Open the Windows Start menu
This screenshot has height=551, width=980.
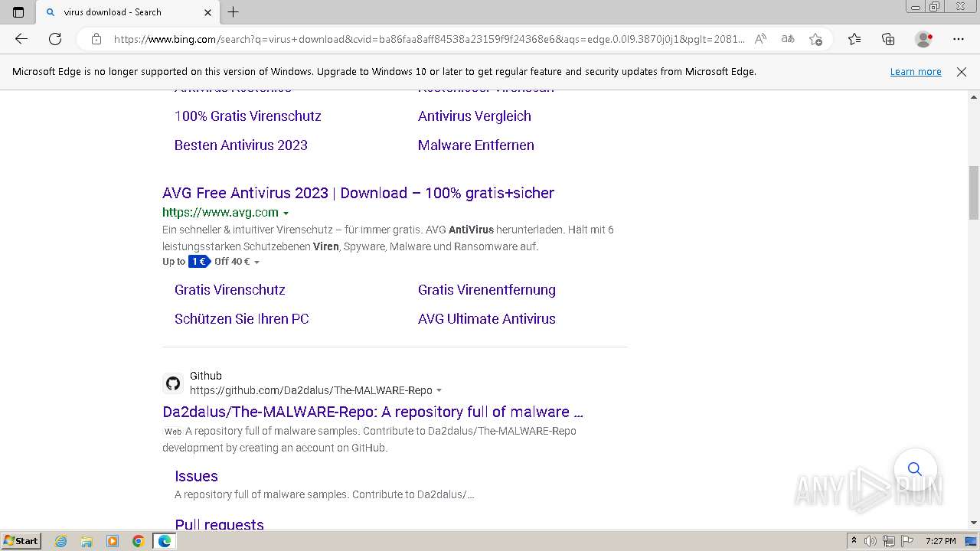[x=21, y=541]
